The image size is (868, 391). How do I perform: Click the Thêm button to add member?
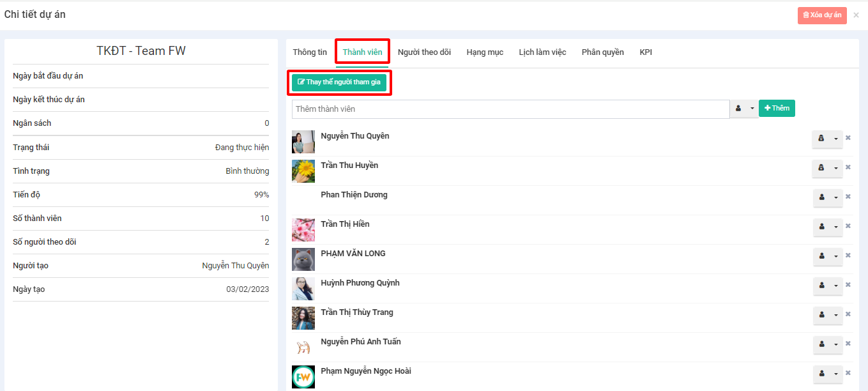pos(777,109)
